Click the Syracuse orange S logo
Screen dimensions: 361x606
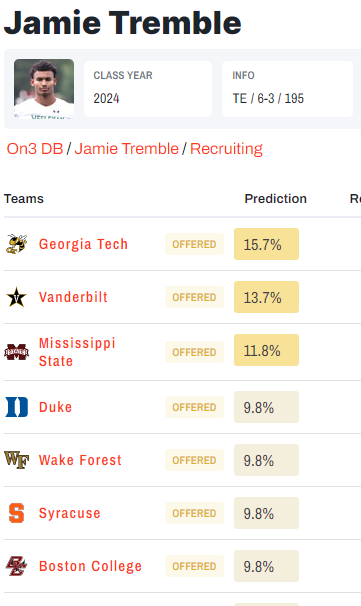click(x=17, y=513)
